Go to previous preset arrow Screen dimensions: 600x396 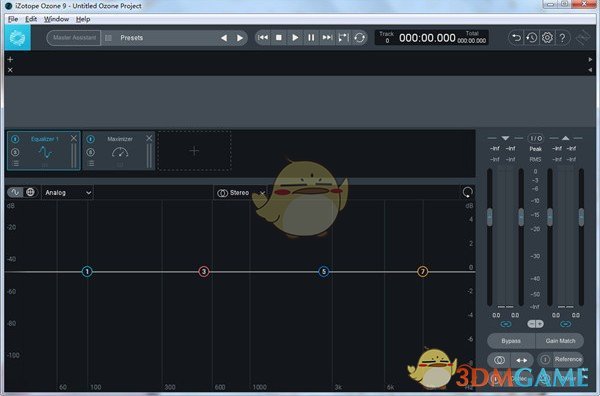(224, 38)
